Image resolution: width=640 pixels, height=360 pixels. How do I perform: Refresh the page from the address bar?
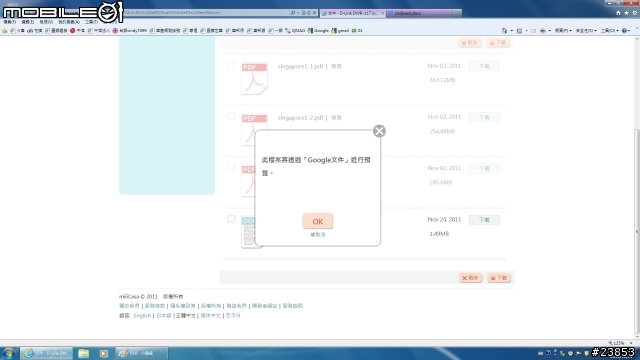pyautogui.click(x=309, y=13)
